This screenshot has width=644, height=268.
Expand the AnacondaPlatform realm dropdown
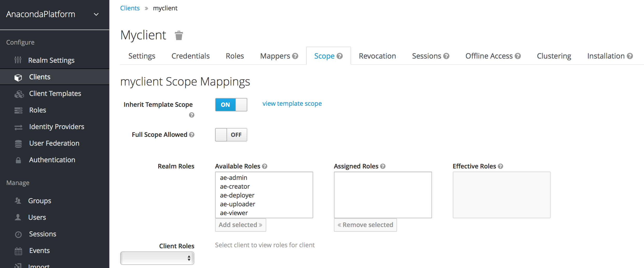(x=96, y=15)
